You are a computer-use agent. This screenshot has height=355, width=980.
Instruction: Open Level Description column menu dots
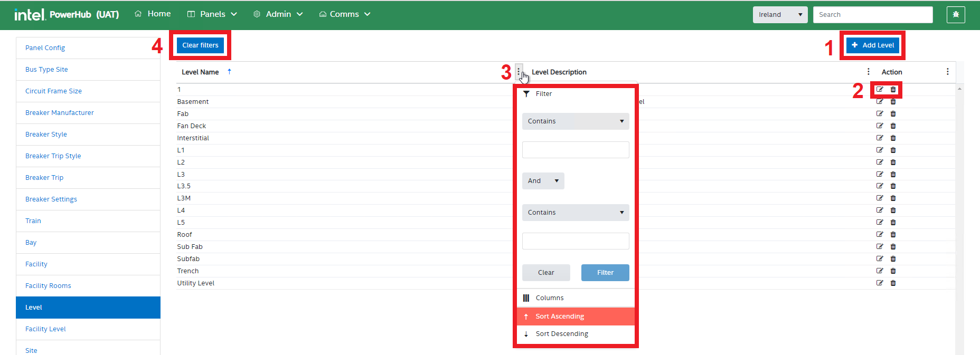[x=868, y=72]
